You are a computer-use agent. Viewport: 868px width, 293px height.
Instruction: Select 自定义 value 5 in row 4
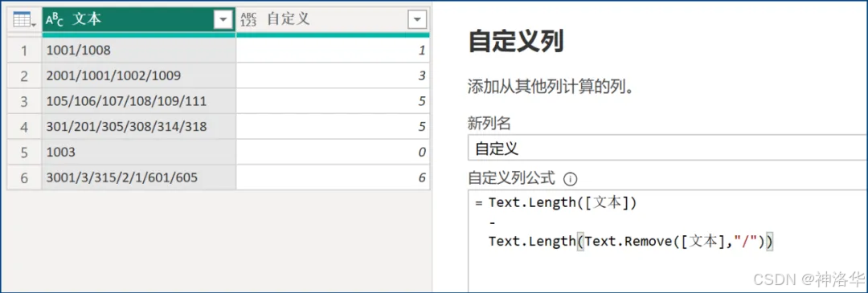[x=334, y=127]
